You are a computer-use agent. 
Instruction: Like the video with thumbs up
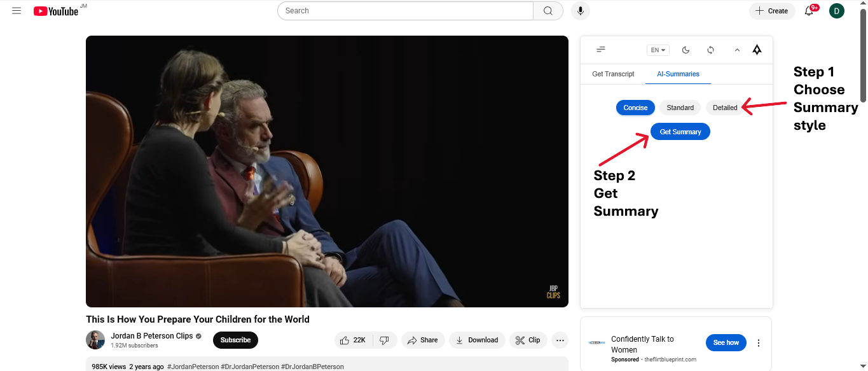tap(354, 340)
